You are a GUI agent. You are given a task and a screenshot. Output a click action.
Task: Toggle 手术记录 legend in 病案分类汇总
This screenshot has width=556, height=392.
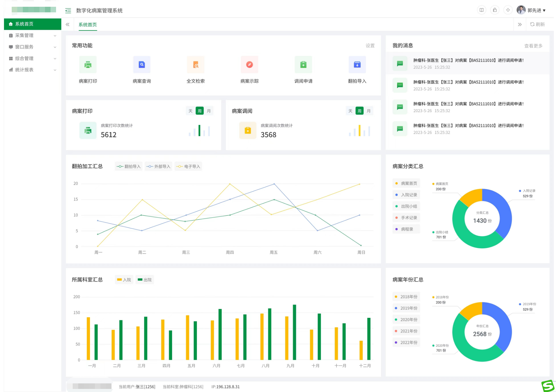pos(406,218)
